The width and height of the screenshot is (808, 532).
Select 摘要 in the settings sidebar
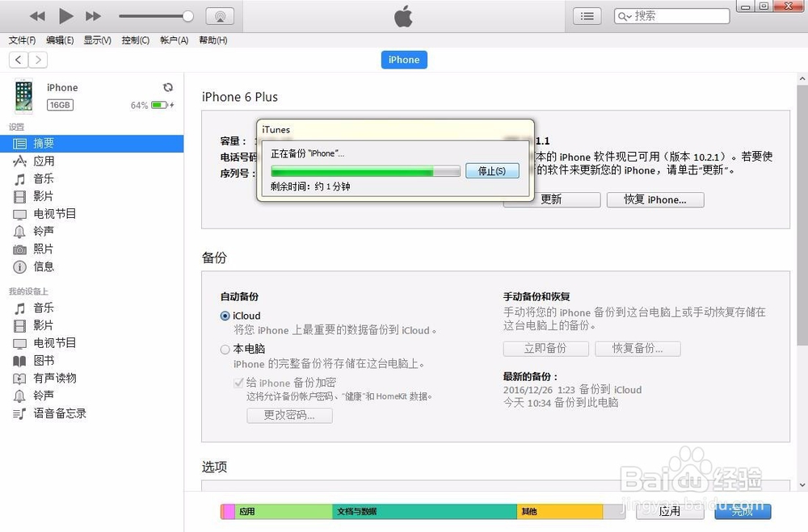pyautogui.click(x=92, y=144)
